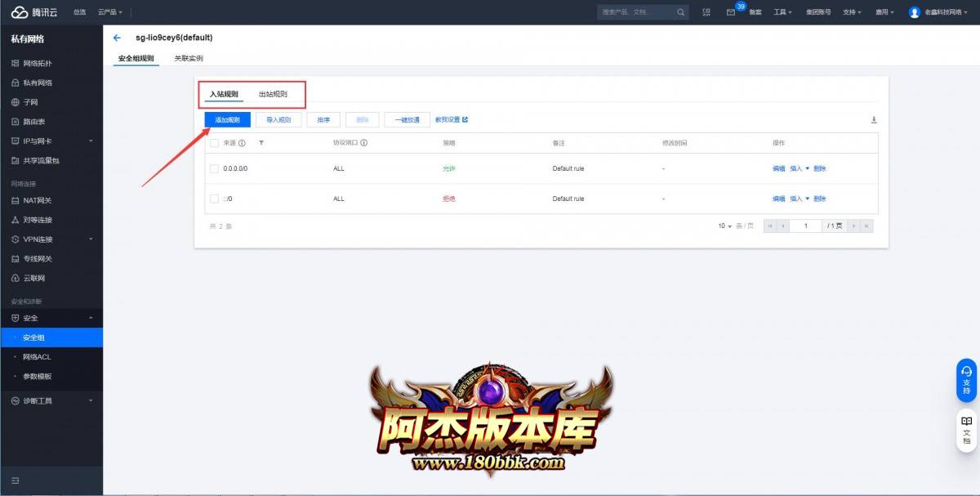Open the 文档 book floating button

pyautogui.click(x=966, y=430)
